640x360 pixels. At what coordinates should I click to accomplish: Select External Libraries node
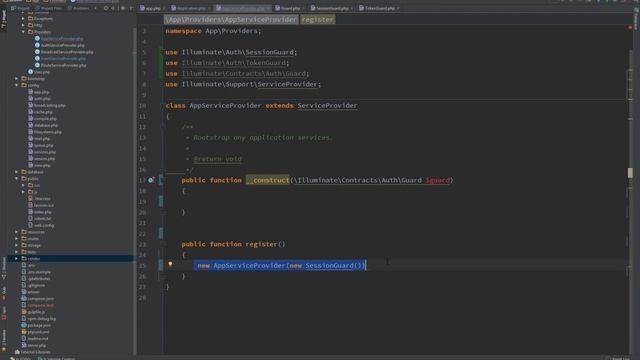[33, 352]
